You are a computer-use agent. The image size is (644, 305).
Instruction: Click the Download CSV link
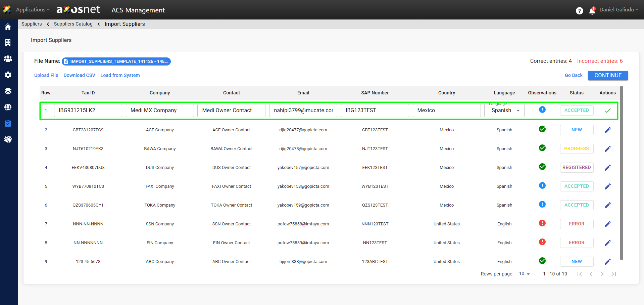(x=79, y=75)
